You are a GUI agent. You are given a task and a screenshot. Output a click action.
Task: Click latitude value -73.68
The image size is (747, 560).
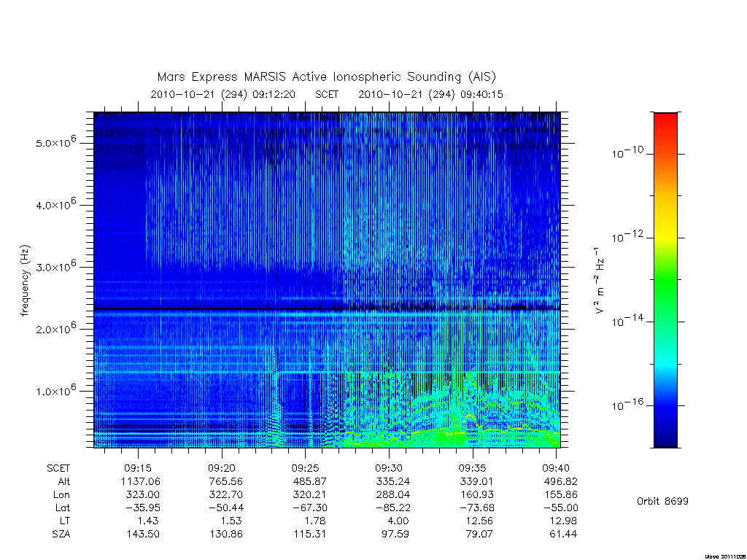[476, 507]
